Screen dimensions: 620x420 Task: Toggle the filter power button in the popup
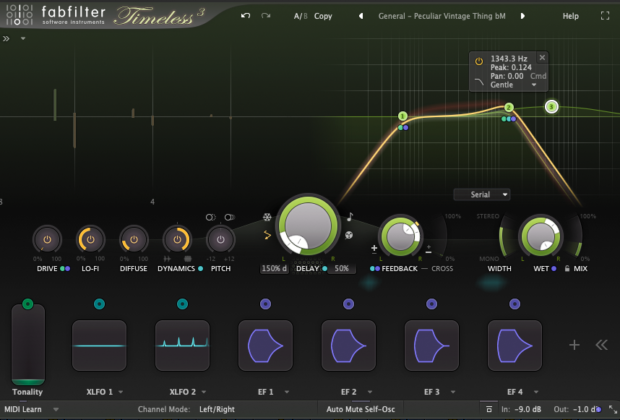(x=479, y=61)
